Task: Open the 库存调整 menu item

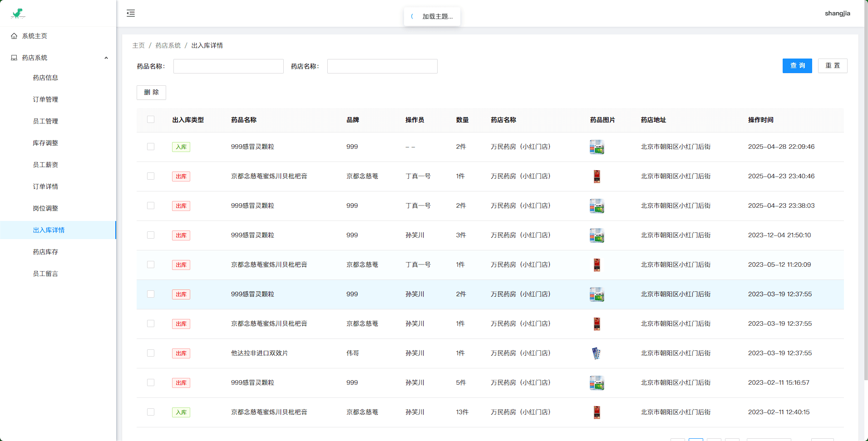Action: click(45, 143)
